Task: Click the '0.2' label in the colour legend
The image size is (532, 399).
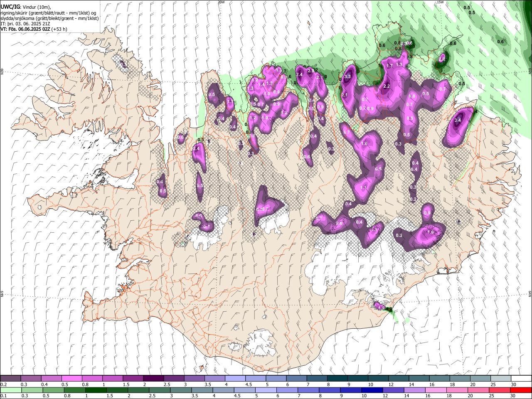Action: (x=3, y=384)
